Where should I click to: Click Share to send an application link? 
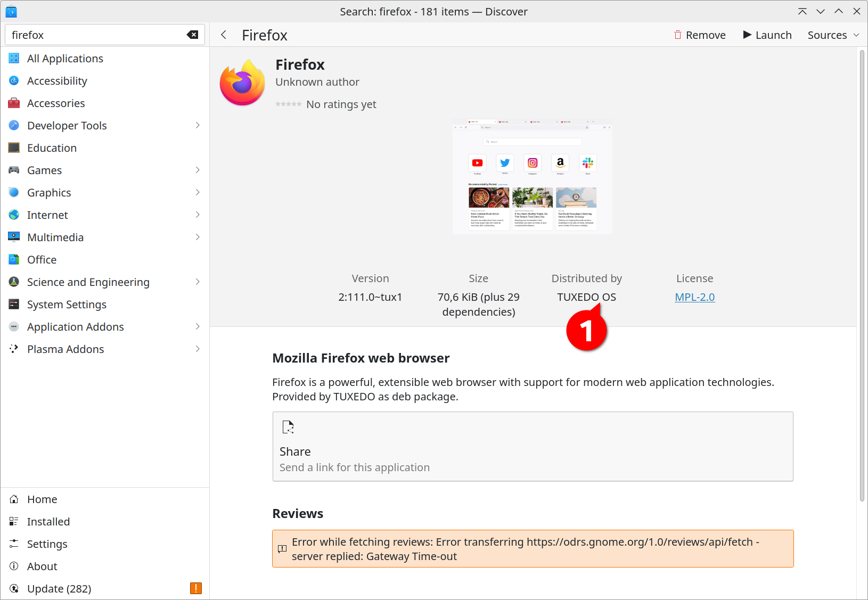533,447
